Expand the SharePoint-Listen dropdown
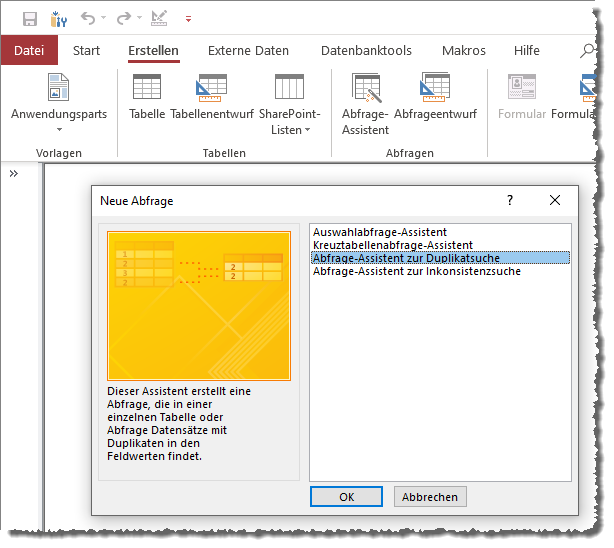 (x=290, y=105)
